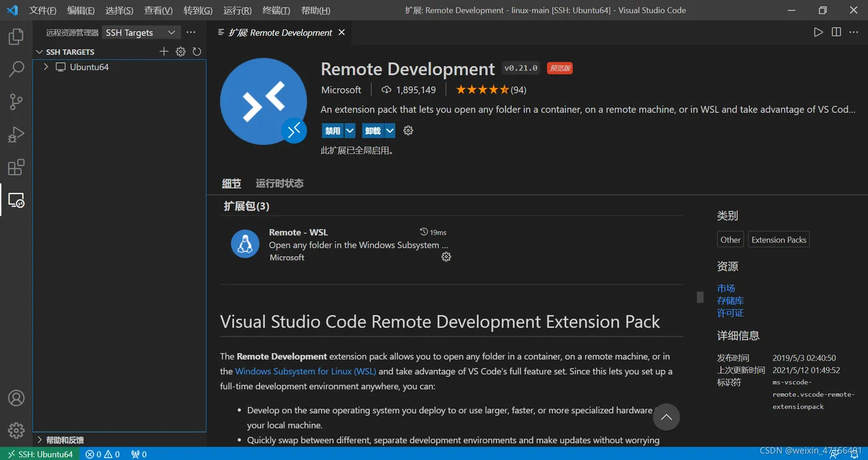Open the Explorer view in activity bar

(x=16, y=37)
